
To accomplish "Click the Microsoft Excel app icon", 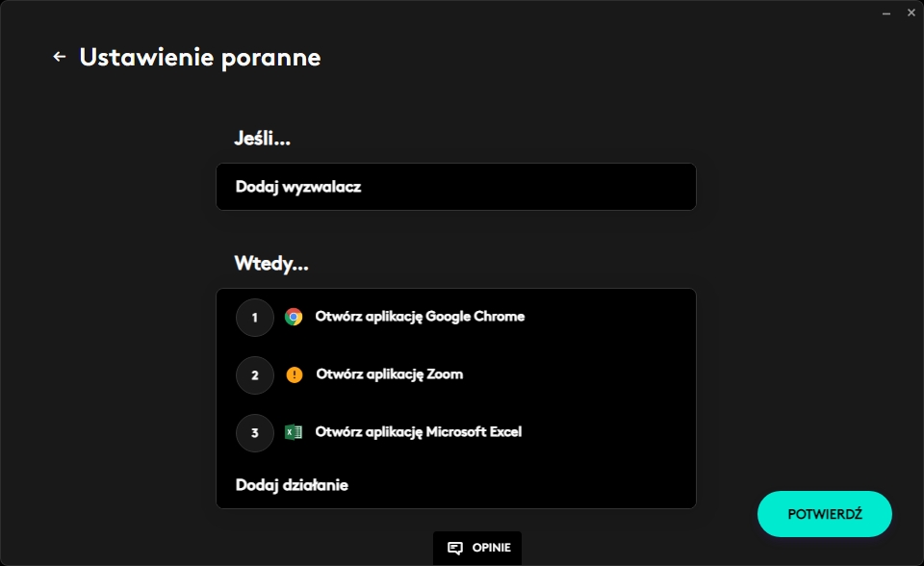I will [294, 432].
